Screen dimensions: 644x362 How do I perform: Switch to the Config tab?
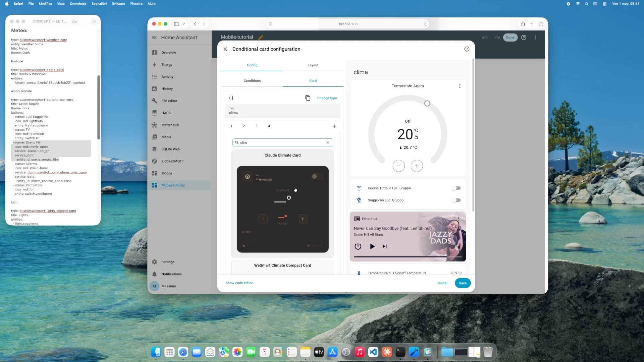[x=252, y=65]
